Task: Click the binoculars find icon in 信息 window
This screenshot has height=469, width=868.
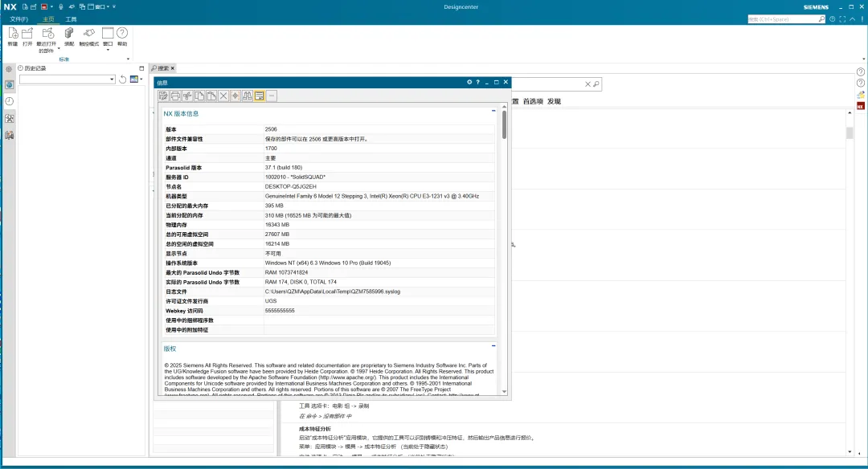Action: pos(248,96)
